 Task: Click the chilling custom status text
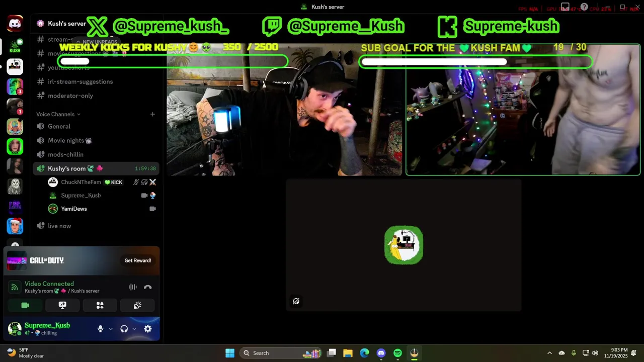click(x=49, y=333)
